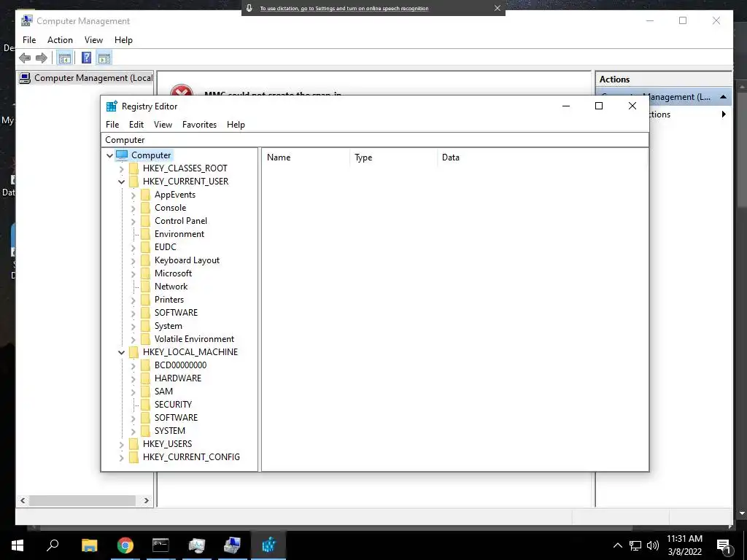This screenshot has height=560, width=747.
Task: Click the Name column header
Action: pos(306,157)
